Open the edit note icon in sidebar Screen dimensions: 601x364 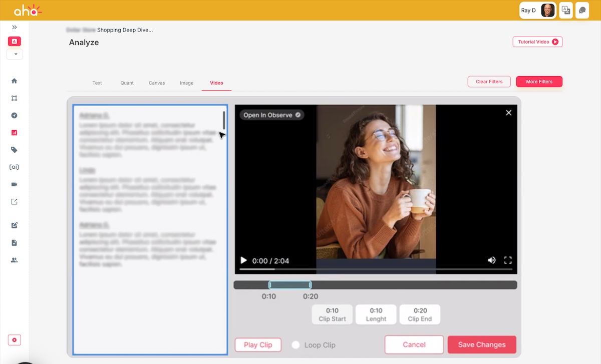[x=14, y=225]
